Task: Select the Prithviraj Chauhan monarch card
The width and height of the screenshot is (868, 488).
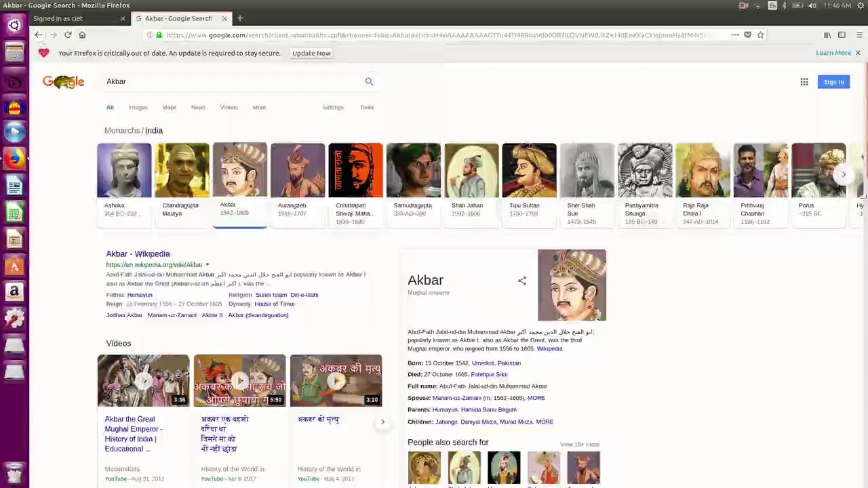Action: [760, 184]
